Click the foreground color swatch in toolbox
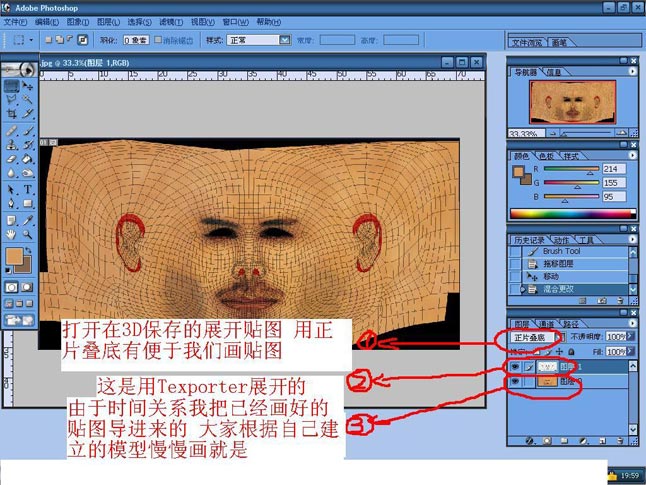 (14, 256)
